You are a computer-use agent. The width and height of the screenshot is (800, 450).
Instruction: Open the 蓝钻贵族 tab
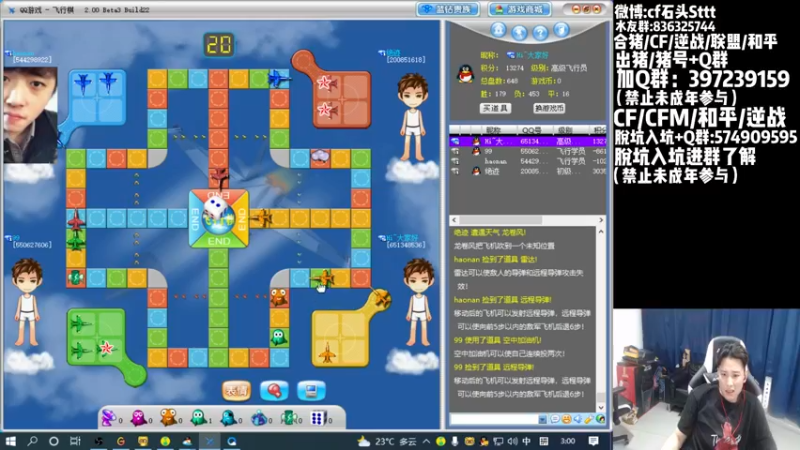click(448, 9)
